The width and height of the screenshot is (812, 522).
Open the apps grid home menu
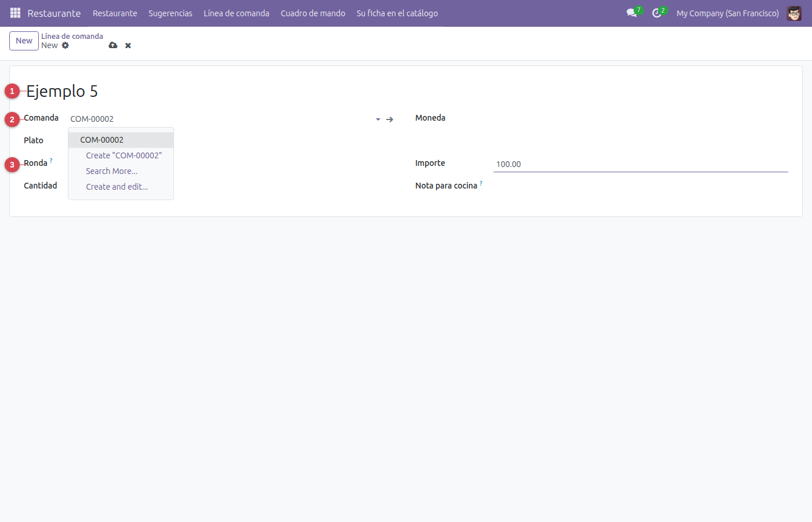(x=15, y=13)
